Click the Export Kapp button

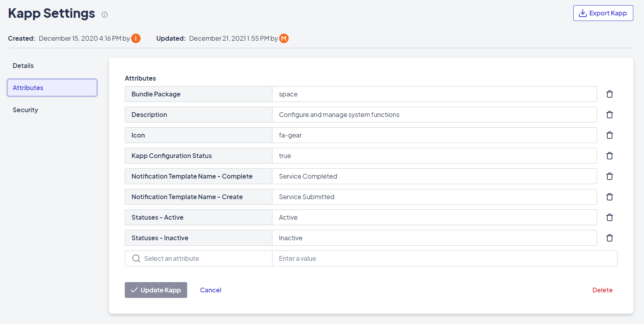pyautogui.click(x=603, y=13)
